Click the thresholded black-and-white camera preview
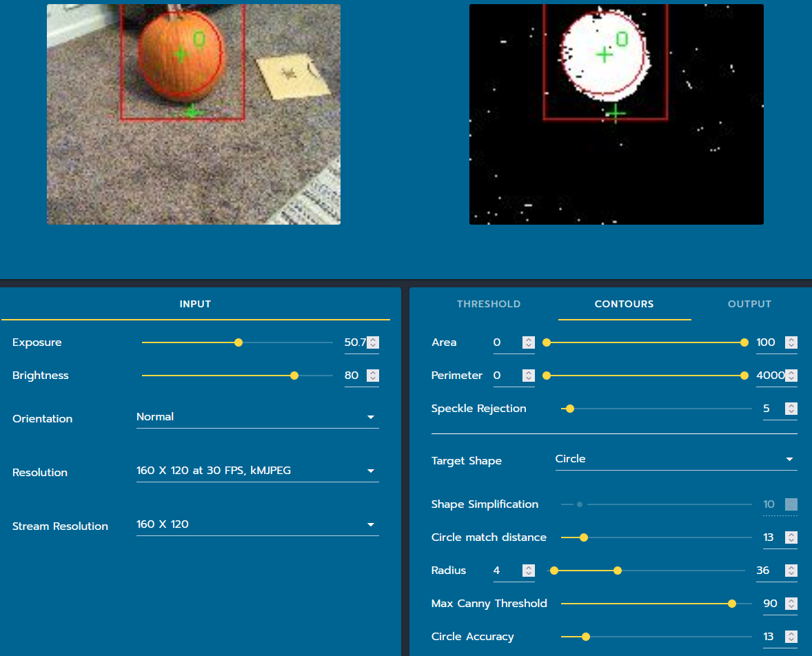Screen dimensions: 812x656 coord(616,114)
